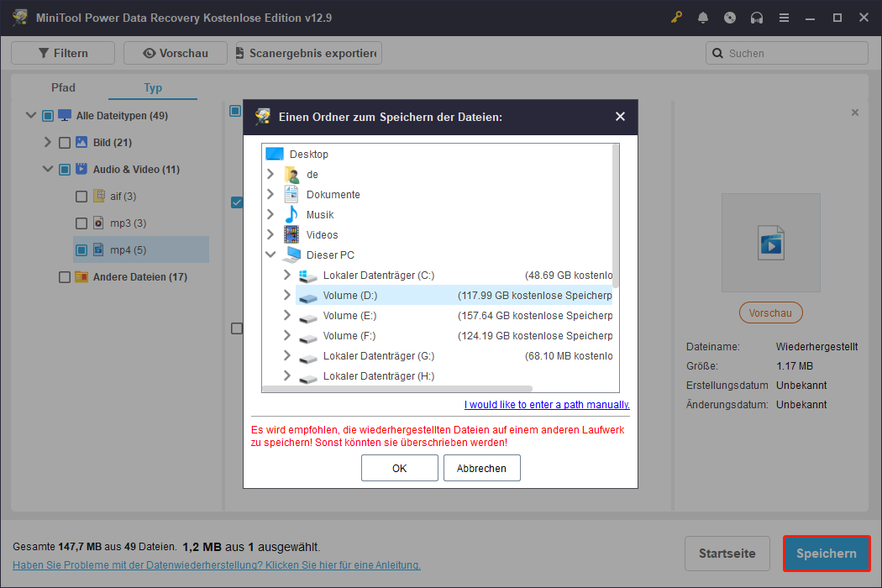Screen dimensions: 882x588
Task: Click Scanergebnis exportieren
Action: click(309, 53)
